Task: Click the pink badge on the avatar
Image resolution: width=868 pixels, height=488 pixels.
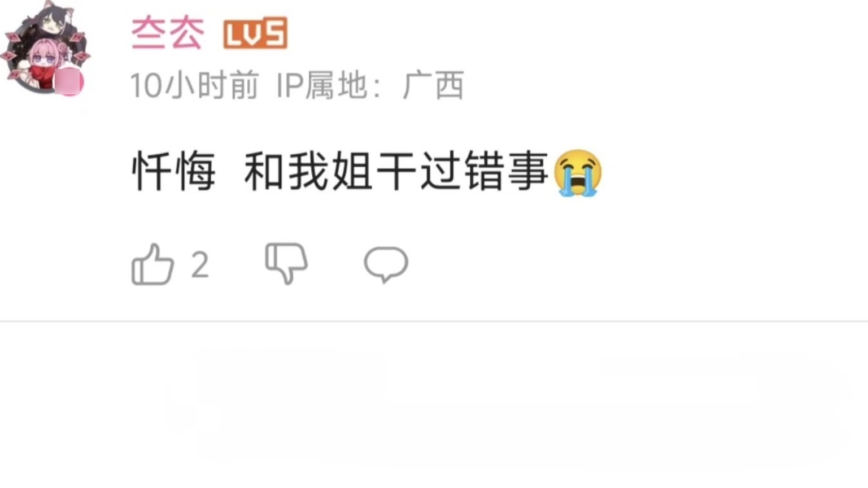Action: click(69, 82)
